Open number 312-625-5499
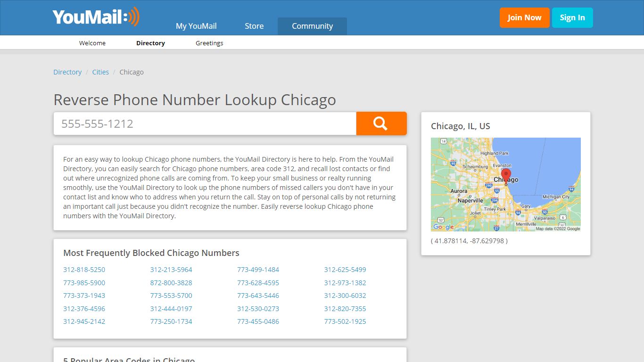The image size is (644, 362). click(x=345, y=270)
